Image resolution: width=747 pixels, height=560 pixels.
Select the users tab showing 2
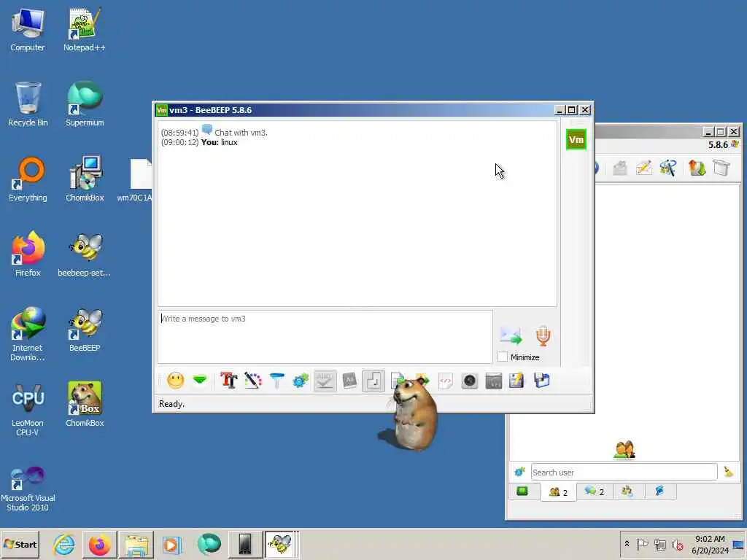pos(558,492)
